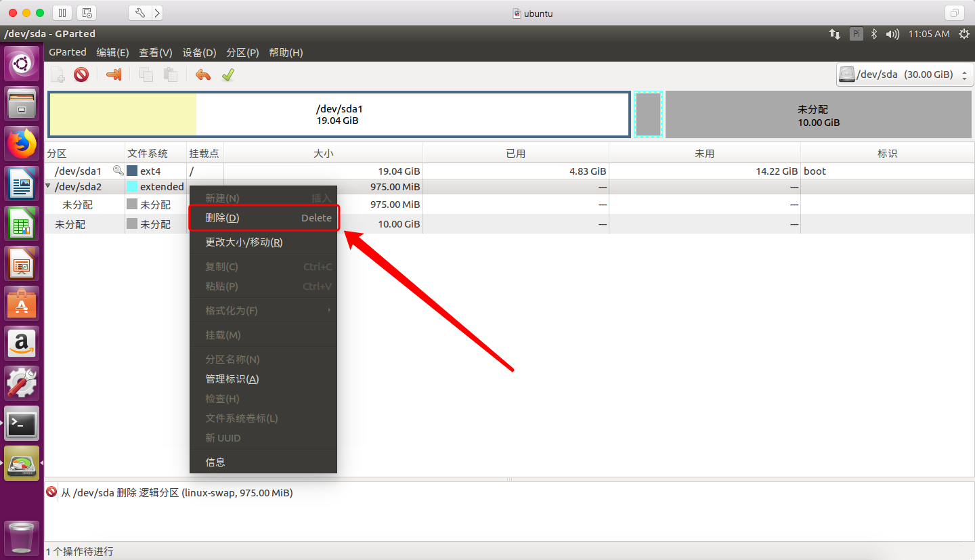The image size is (975, 560).
Task: Open System Settings from the launcher
Action: (22, 383)
